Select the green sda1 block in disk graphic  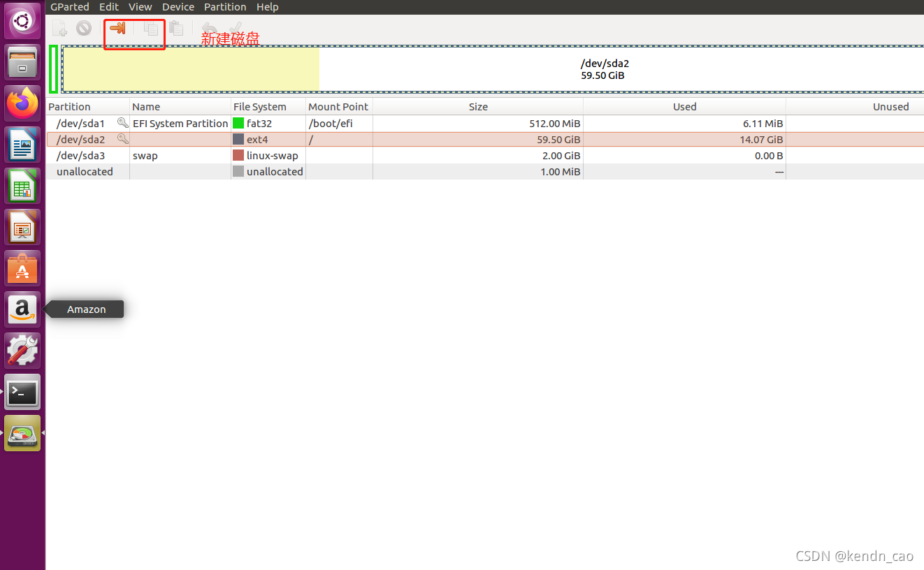(54, 68)
